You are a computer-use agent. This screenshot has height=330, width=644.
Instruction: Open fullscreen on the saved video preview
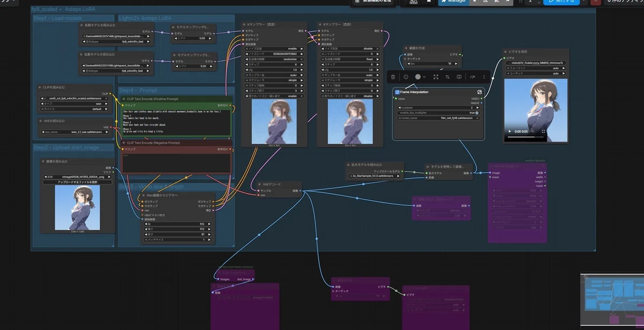coord(543,131)
